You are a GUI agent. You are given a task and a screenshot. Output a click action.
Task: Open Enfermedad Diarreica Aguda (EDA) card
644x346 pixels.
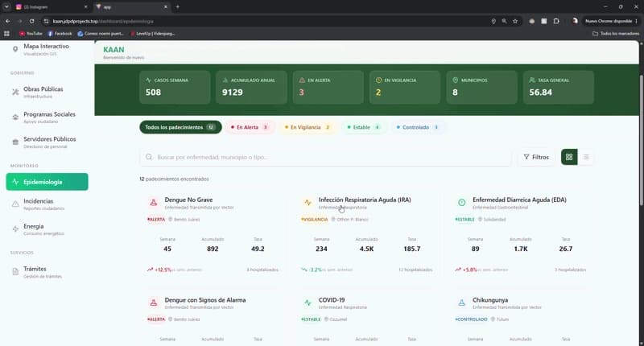click(519, 200)
